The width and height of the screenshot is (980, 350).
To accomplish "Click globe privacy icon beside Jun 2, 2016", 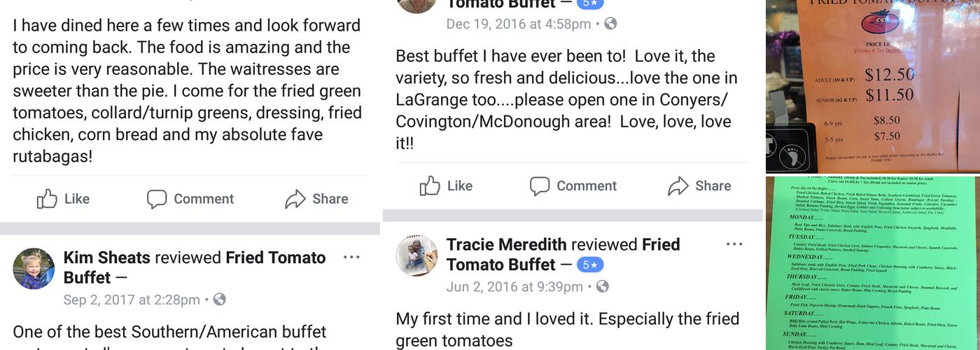I will coord(602,287).
